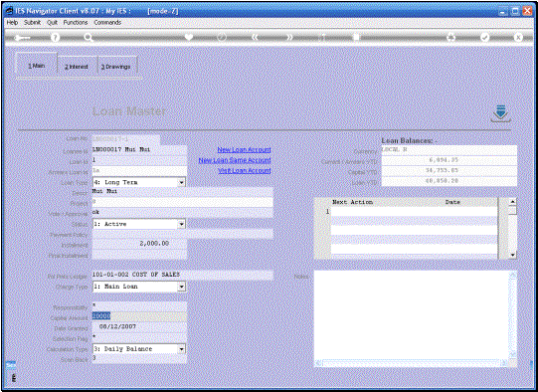Click the Project field
538x392 pixels.
click(183, 202)
